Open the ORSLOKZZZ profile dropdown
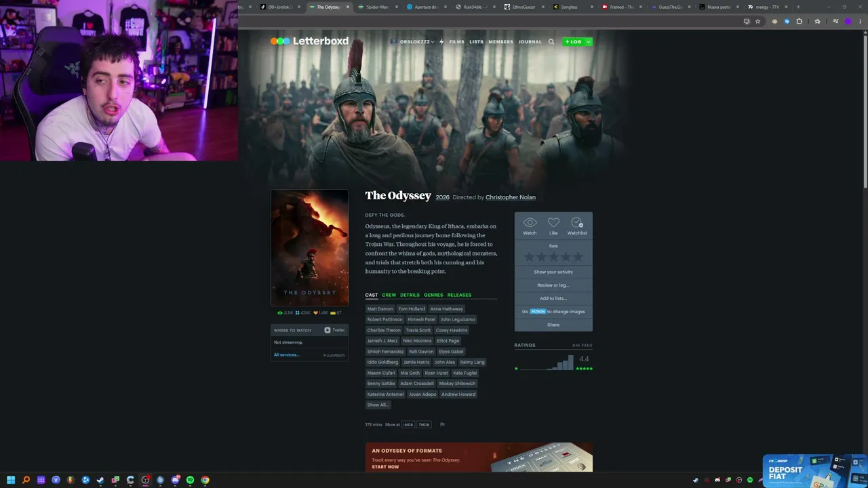The height and width of the screenshot is (488, 868). coord(411,42)
